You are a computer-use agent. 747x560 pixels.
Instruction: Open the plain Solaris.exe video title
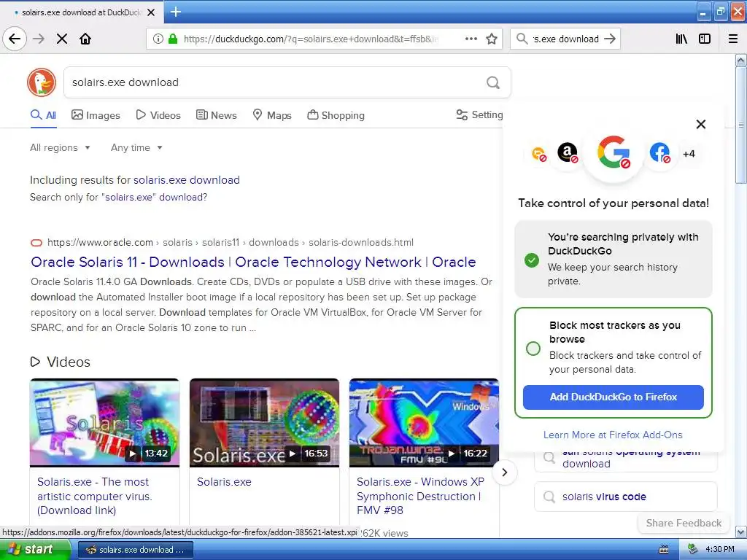coord(224,482)
